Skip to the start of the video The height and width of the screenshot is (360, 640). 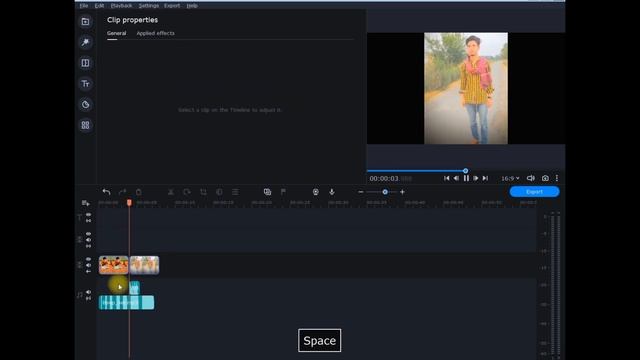click(x=447, y=178)
